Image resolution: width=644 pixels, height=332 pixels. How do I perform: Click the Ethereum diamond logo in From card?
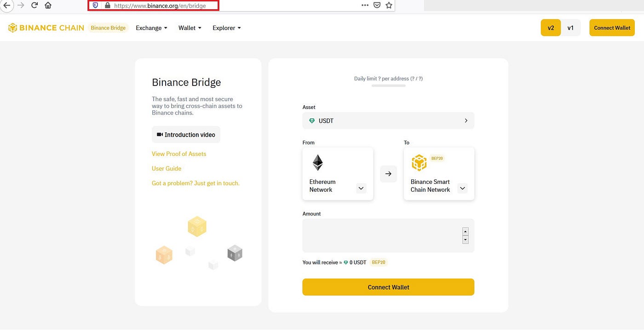[x=318, y=163]
